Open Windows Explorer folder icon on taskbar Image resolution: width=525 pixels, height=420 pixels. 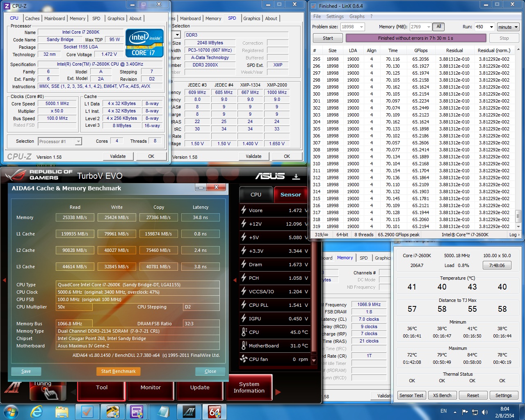point(62,411)
